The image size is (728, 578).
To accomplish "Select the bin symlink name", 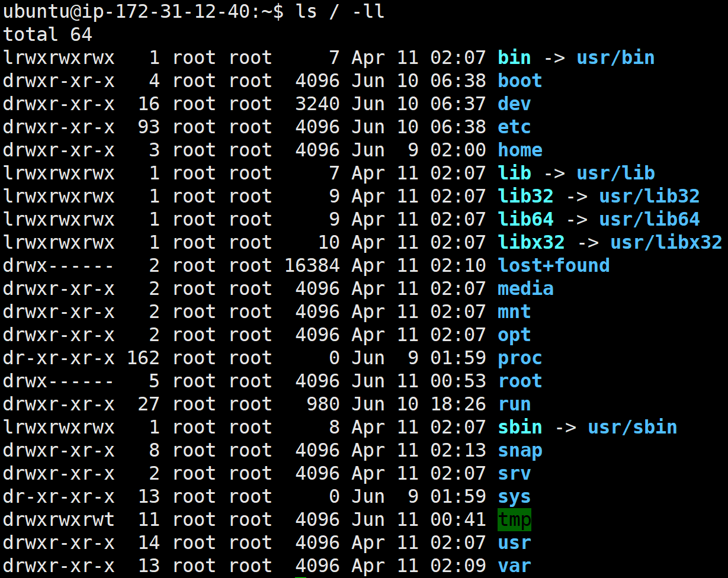I will coord(514,58).
